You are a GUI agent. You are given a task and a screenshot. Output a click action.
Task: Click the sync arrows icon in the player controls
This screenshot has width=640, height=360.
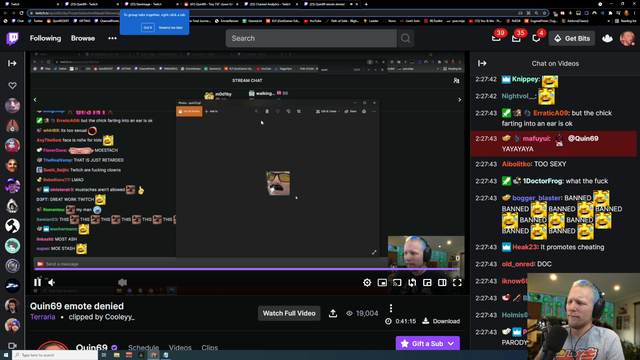tap(412, 282)
